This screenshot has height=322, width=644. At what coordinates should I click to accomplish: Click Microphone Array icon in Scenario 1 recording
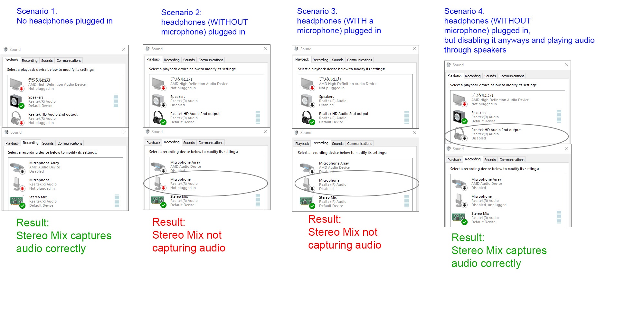click(x=18, y=167)
